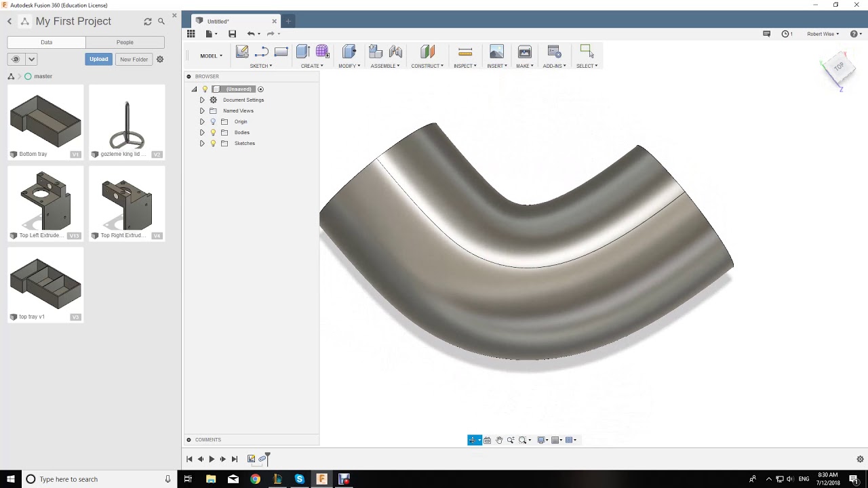Screen dimensions: 868x488
Task: Click the Joint assemble icon
Action: point(395,52)
